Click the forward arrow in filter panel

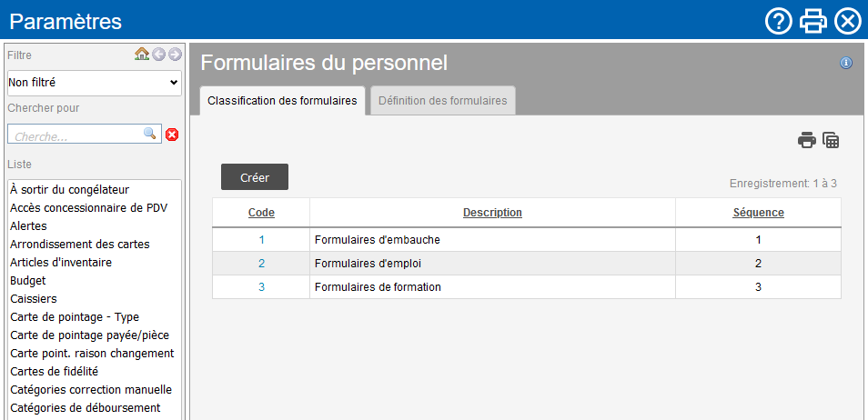click(x=175, y=55)
